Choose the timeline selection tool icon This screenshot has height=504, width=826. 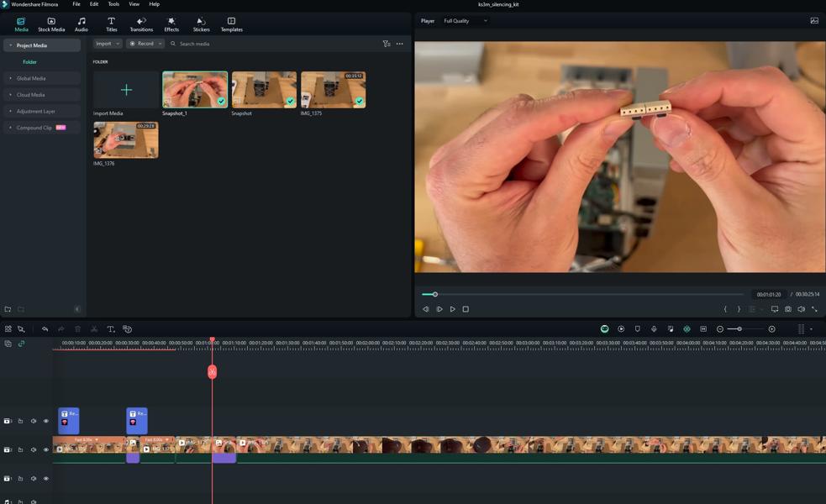click(x=21, y=329)
